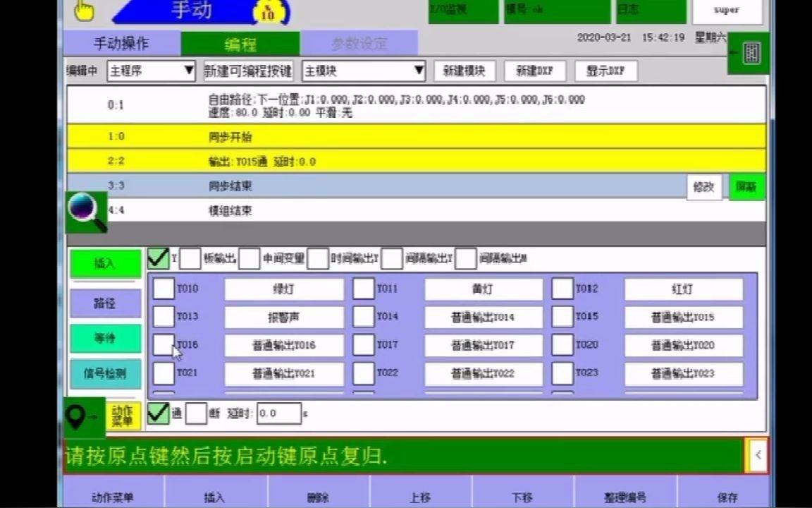Screen dimensions: 812x508
Task: Tick the Y012 checkbox
Action: click(x=562, y=289)
